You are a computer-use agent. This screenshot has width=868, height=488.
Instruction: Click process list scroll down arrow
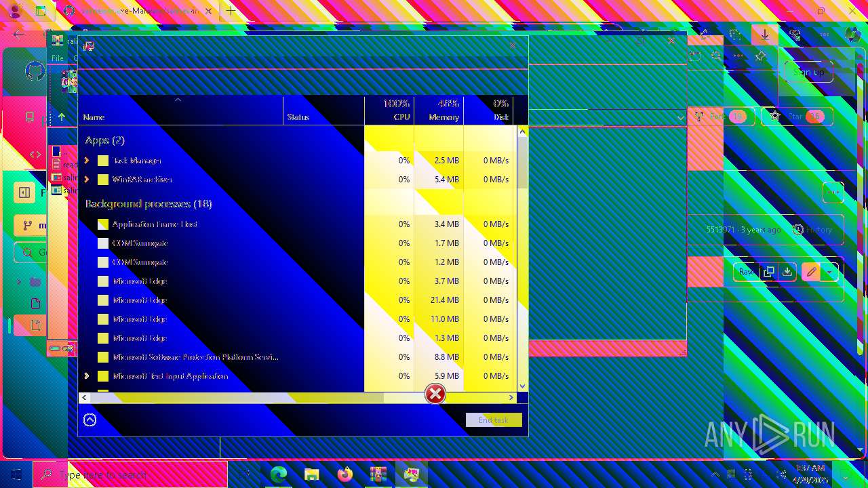pos(522,386)
